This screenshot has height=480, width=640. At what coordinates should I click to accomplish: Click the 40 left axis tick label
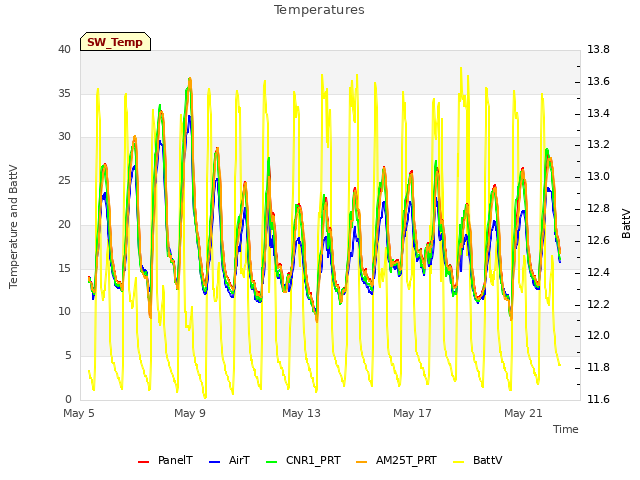point(64,50)
